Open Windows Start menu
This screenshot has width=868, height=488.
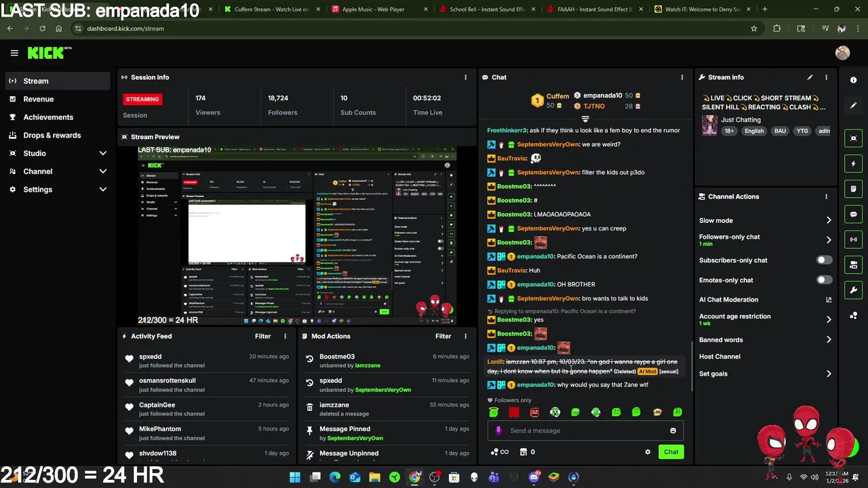[x=295, y=477]
